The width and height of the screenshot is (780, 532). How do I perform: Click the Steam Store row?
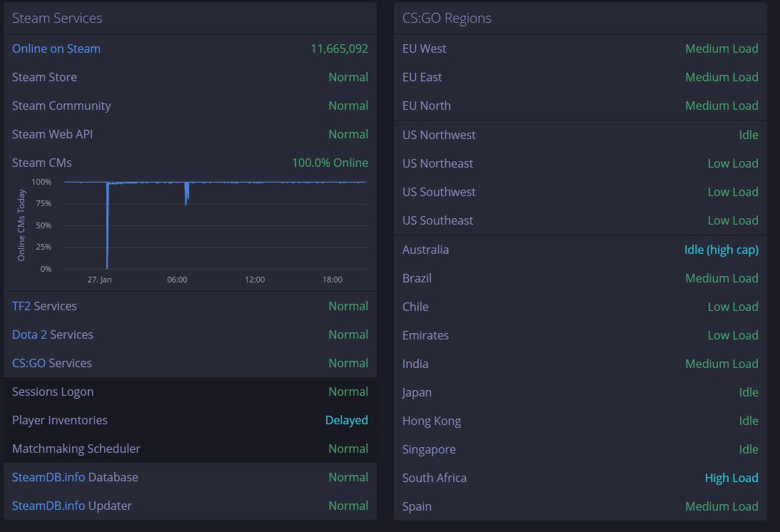tap(190, 77)
